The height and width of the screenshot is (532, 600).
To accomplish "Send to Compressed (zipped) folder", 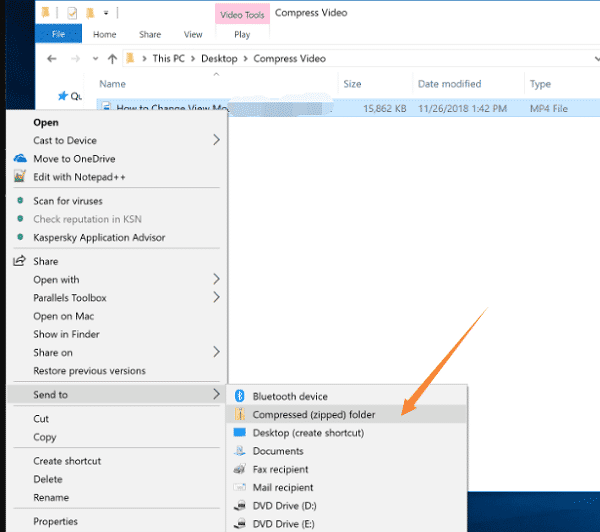I will tap(347, 415).
